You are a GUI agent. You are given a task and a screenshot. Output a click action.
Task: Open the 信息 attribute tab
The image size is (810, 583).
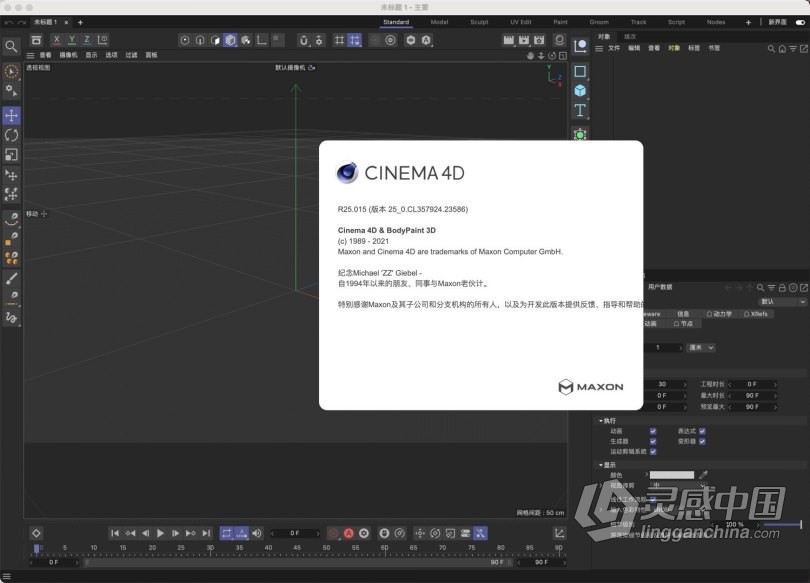click(683, 314)
